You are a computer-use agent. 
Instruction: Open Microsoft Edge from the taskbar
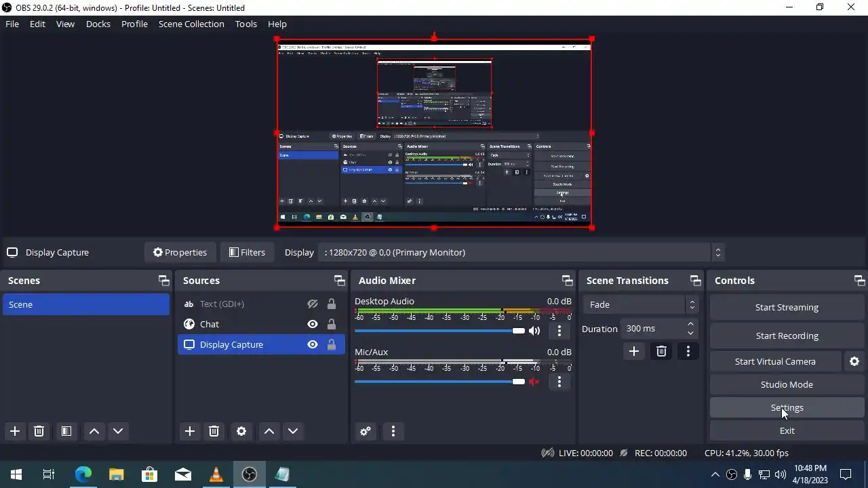point(83,474)
